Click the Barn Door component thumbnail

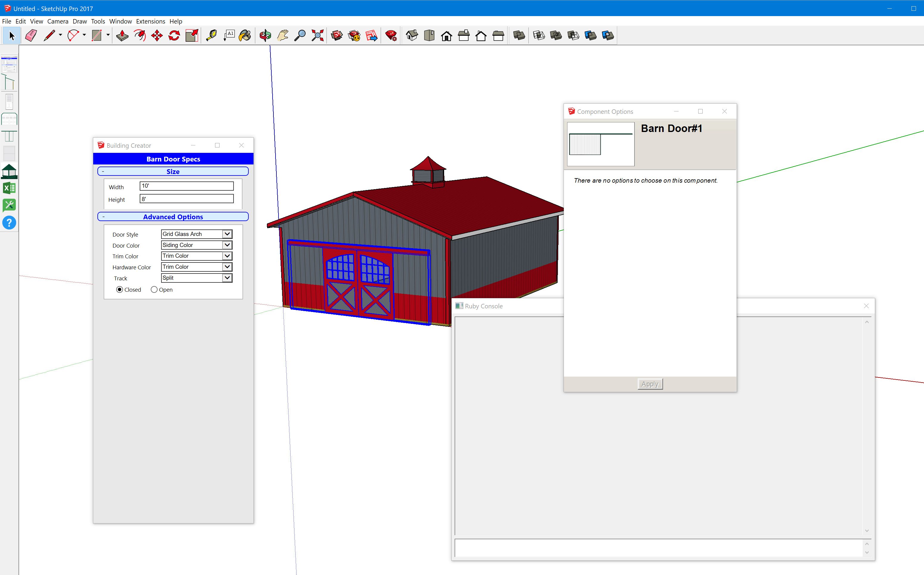click(601, 144)
